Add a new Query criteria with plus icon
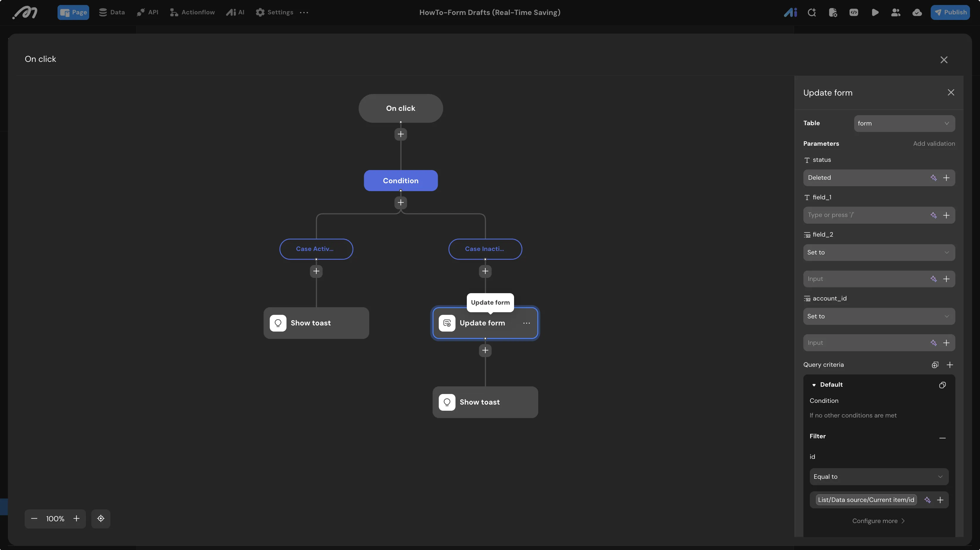The width and height of the screenshot is (980, 550). 950,365
